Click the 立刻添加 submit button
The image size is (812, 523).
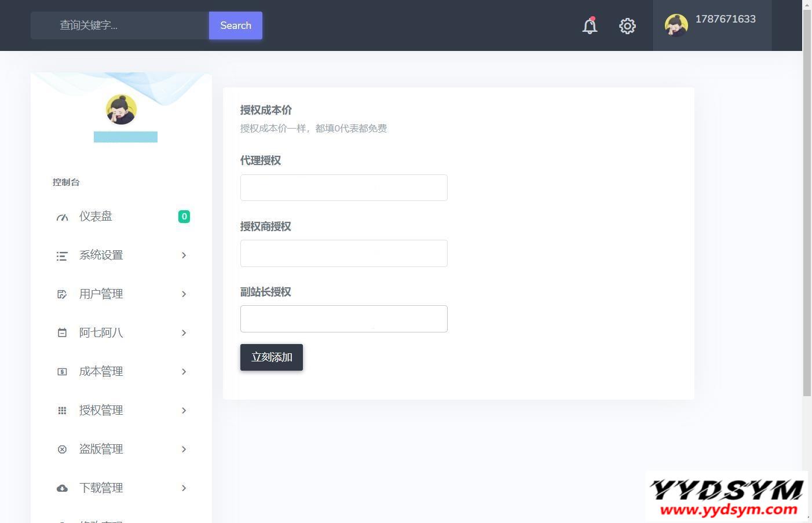click(x=271, y=357)
